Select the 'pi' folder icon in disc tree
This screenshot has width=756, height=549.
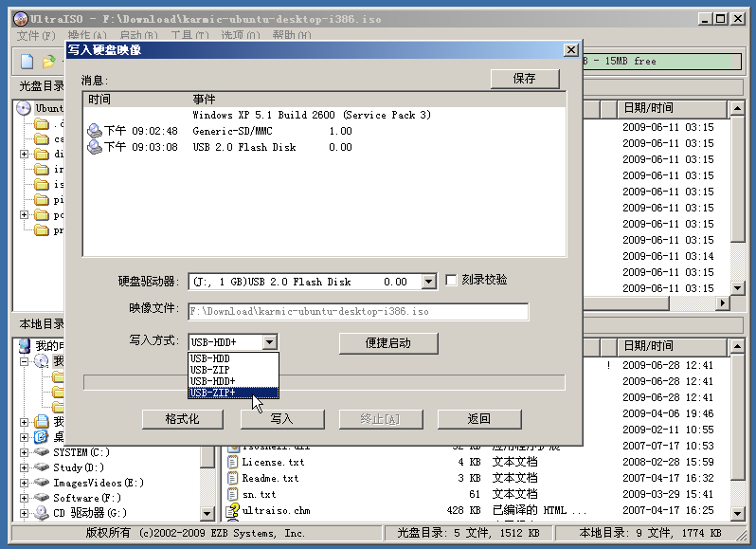tap(42, 200)
